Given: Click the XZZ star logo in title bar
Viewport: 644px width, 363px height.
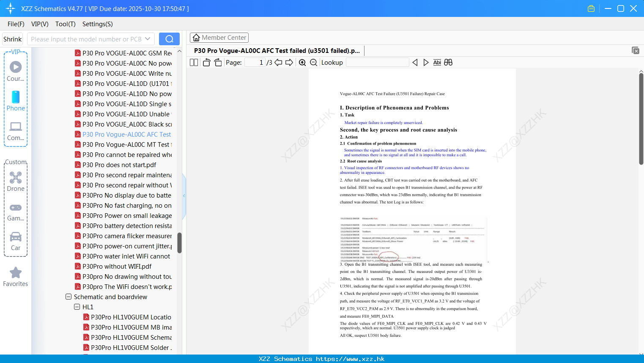Looking at the screenshot, I should tap(11, 8).
